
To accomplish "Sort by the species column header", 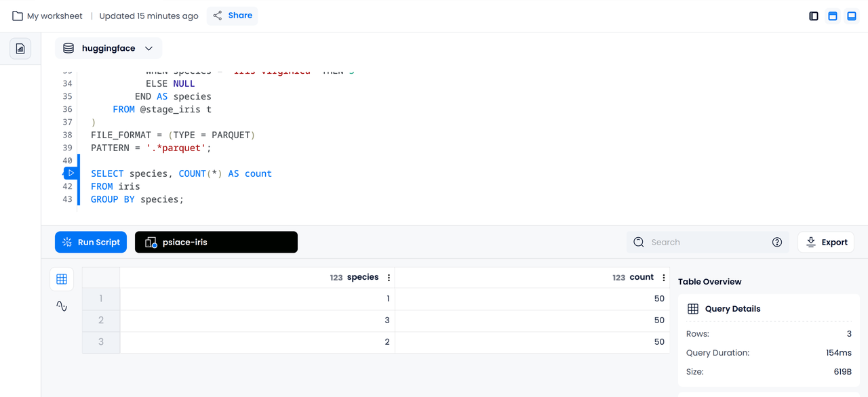I will pyautogui.click(x=363, y=277).
